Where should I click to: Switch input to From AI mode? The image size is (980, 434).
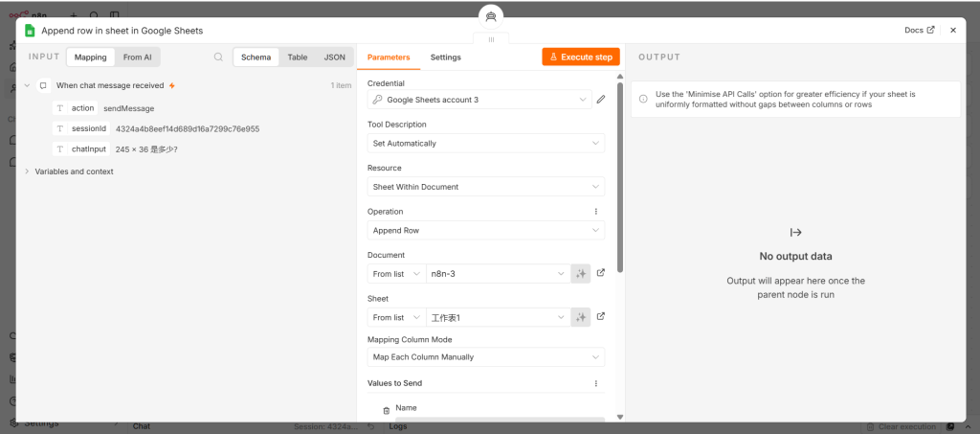pos(138,57)
